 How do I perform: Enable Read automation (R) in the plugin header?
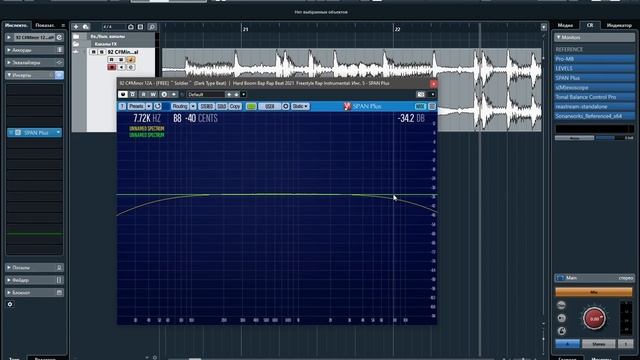(143, 94)
